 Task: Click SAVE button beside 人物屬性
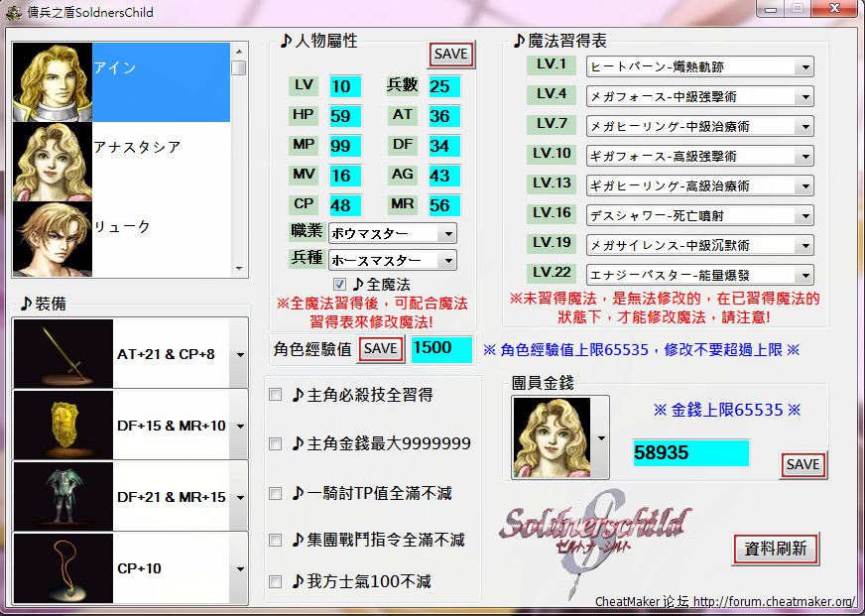451,54
